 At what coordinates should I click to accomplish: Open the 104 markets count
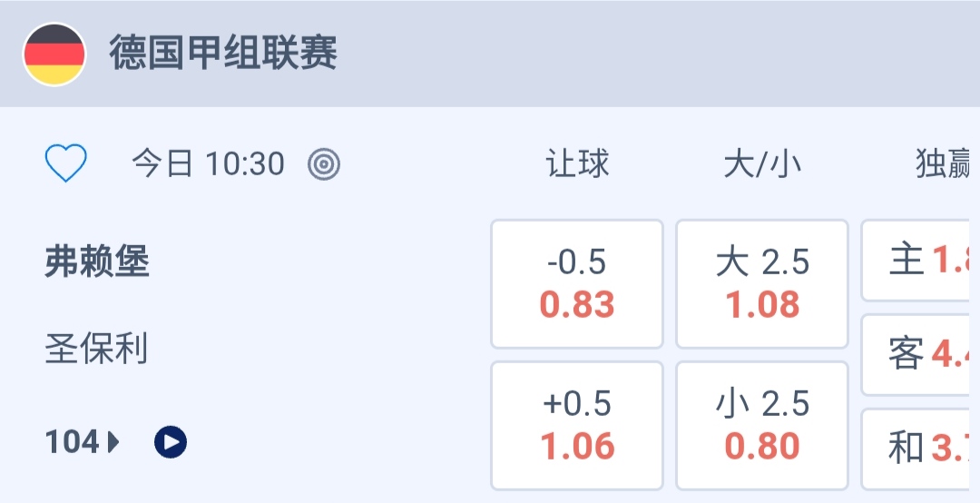pos(73,442)
